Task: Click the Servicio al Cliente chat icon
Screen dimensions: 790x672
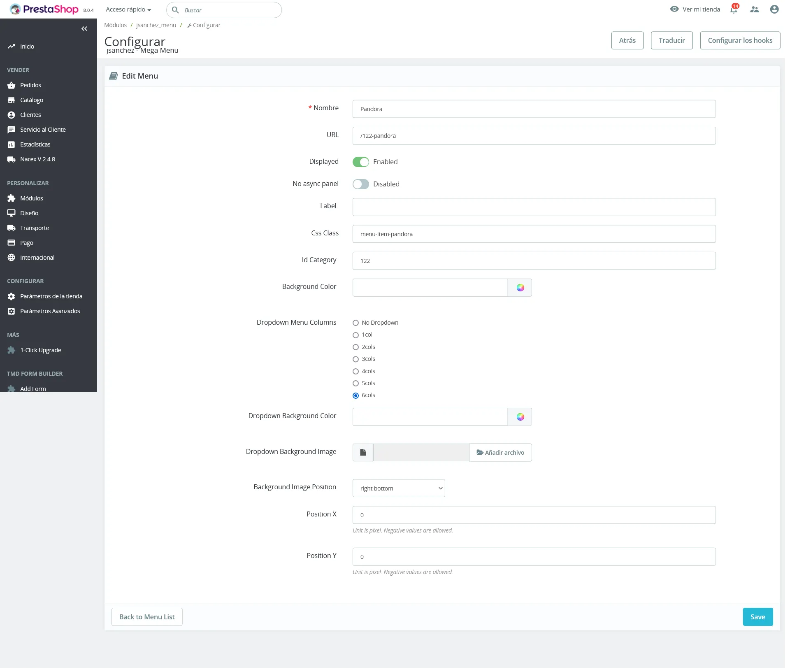Action: [x=12, y=130]
